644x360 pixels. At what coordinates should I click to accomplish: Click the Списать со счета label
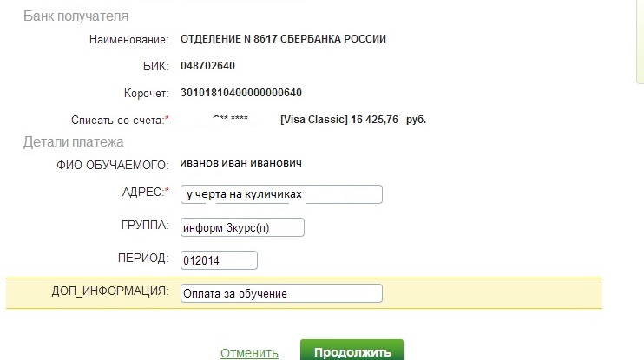pos(120,121)
